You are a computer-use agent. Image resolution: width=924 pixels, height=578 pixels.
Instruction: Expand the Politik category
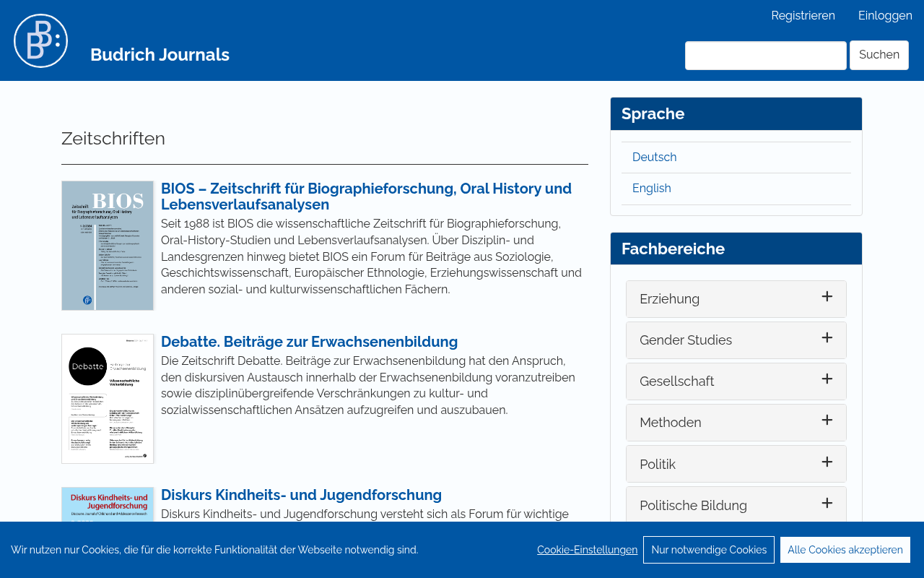click(736, 464)
